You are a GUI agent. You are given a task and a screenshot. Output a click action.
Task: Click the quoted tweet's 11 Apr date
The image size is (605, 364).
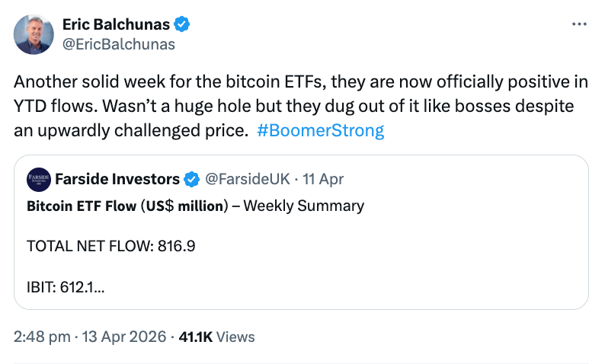(323, 179)
